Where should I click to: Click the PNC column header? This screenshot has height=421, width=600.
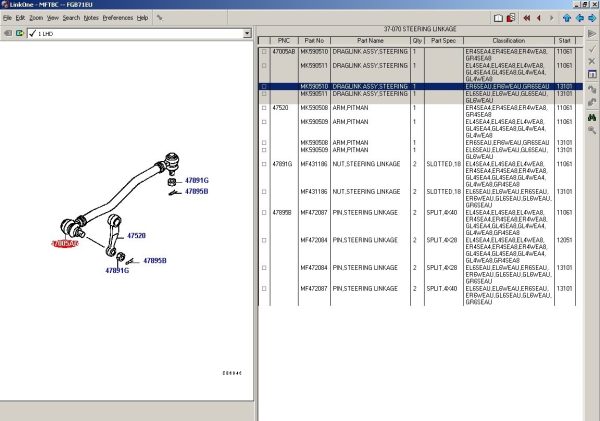284,41
